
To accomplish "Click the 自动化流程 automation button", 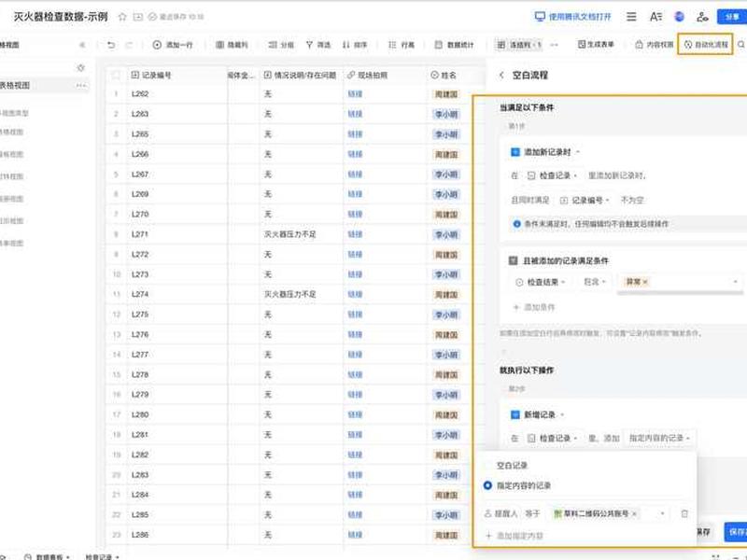I will [x=706, y=44].
